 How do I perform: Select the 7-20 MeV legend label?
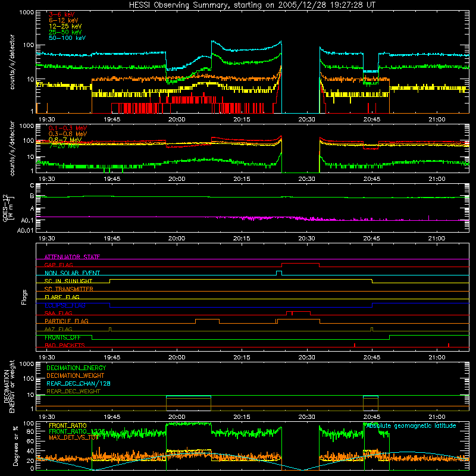point(64,146)
